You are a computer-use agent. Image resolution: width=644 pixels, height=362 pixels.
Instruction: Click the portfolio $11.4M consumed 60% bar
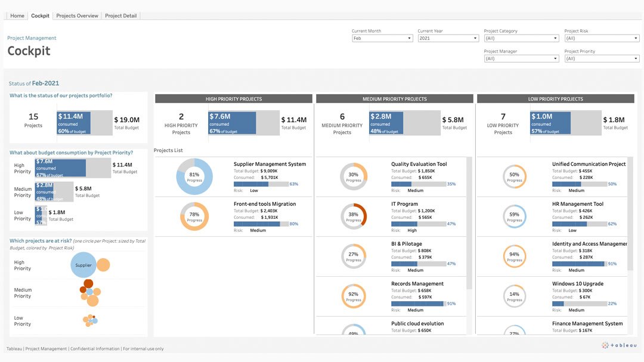[73, 123]
